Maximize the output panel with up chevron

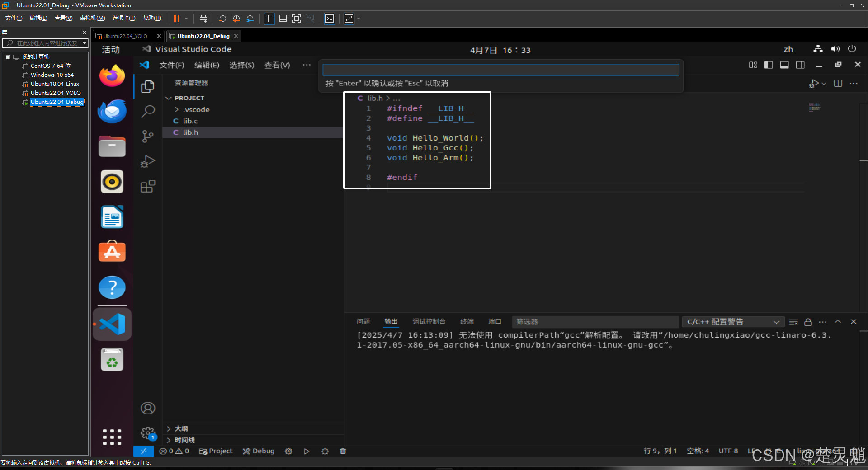pos(838,321)
